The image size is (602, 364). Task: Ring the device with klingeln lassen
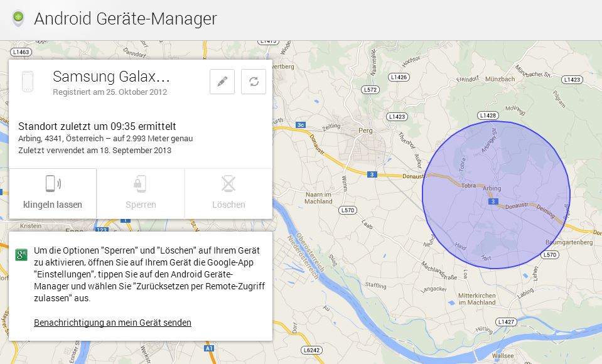53,193
